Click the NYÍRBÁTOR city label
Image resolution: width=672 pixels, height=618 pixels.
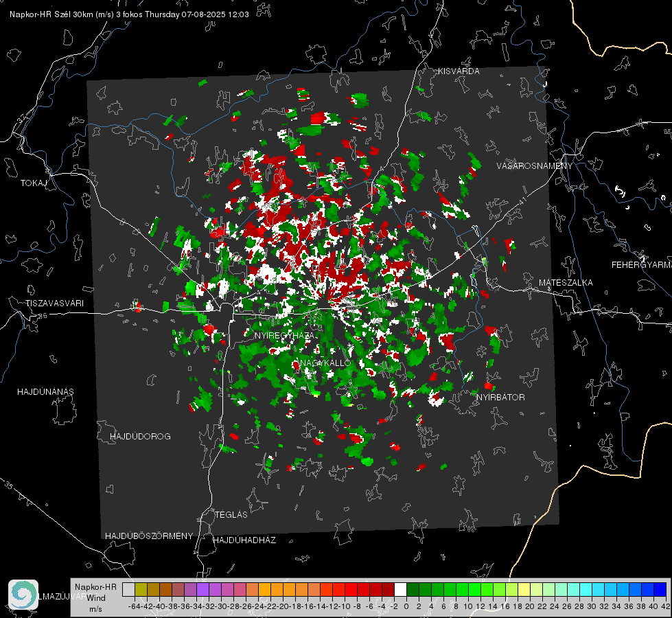point(500,398)
